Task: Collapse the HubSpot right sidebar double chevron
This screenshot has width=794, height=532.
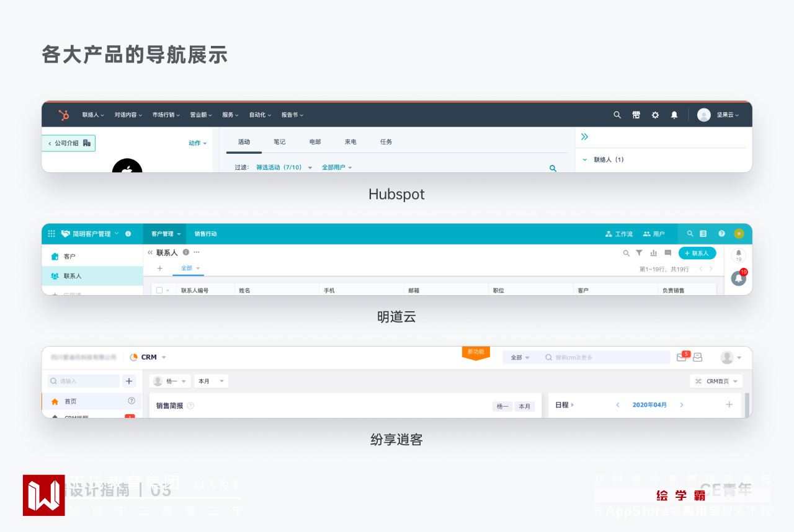Action: click(x=584, y=136)
